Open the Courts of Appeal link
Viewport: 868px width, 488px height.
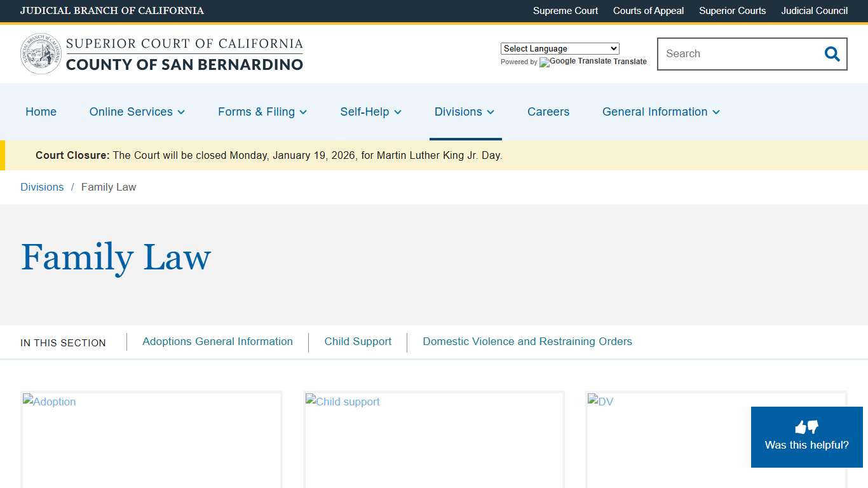[x=648, y=11]
